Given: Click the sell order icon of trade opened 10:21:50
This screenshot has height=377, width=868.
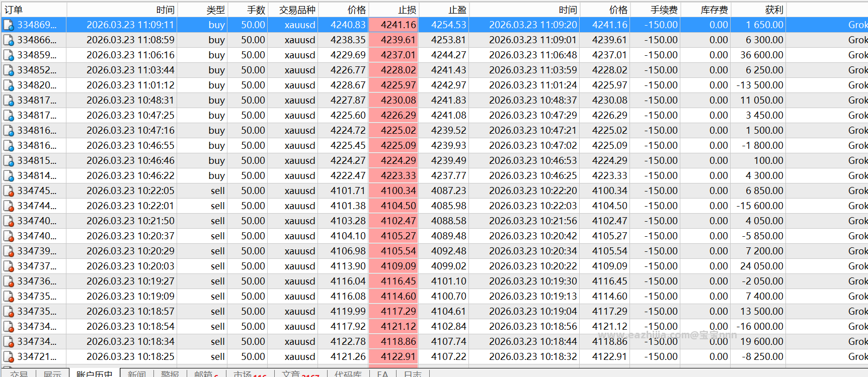Looking at the screenshot, I should tap(9, 221).
